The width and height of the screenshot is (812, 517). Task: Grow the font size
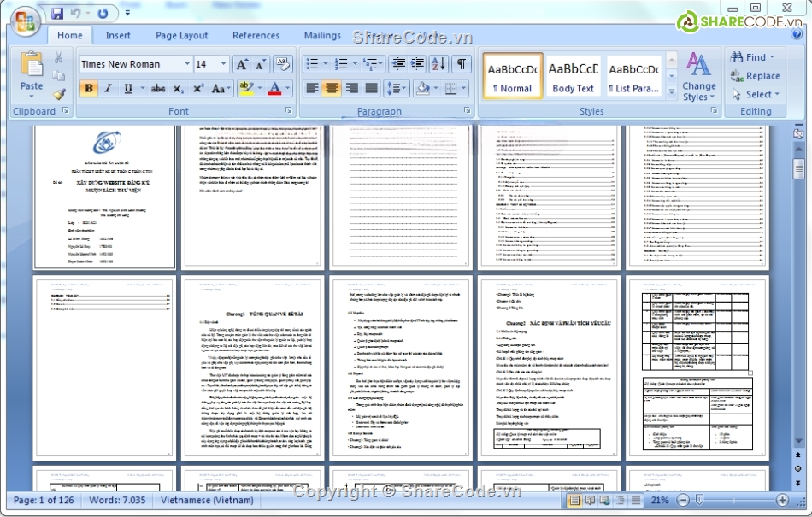(241, 64)
